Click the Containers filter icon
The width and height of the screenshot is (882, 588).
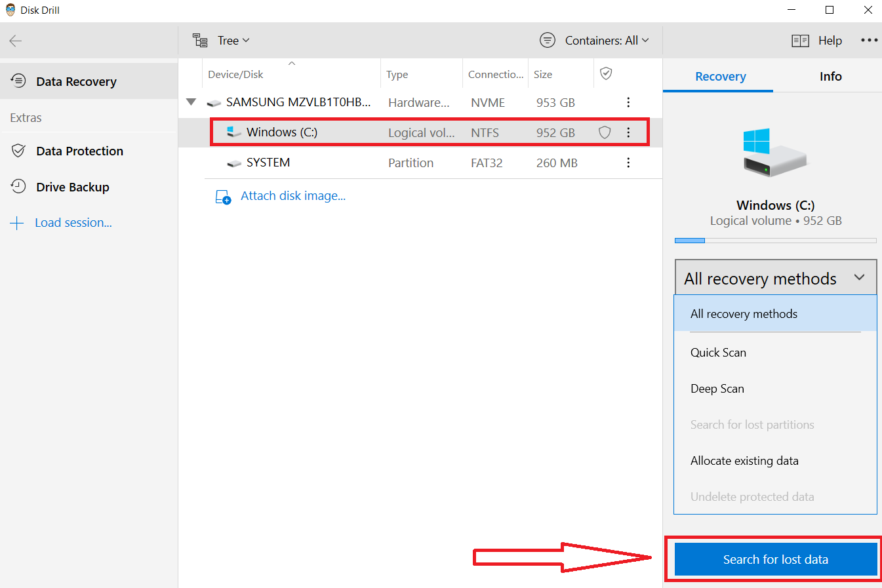click(548, 41)
